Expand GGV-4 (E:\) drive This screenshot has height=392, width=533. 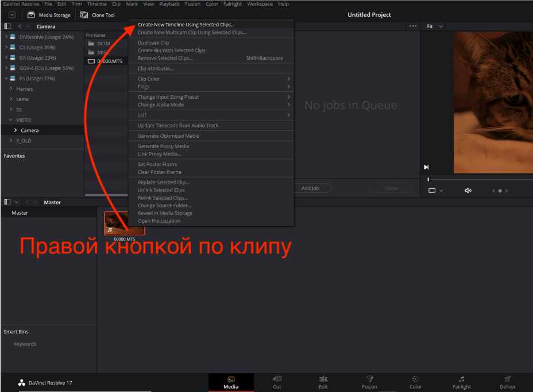coord(6,68)
